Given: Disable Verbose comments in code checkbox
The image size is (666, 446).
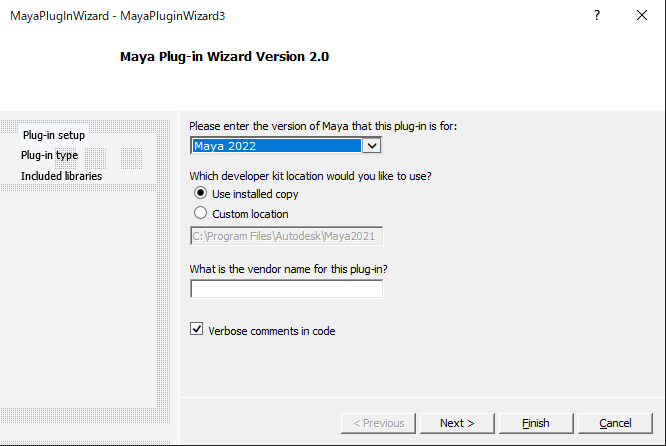Looking at the screenshot, I should click(198, 331).
